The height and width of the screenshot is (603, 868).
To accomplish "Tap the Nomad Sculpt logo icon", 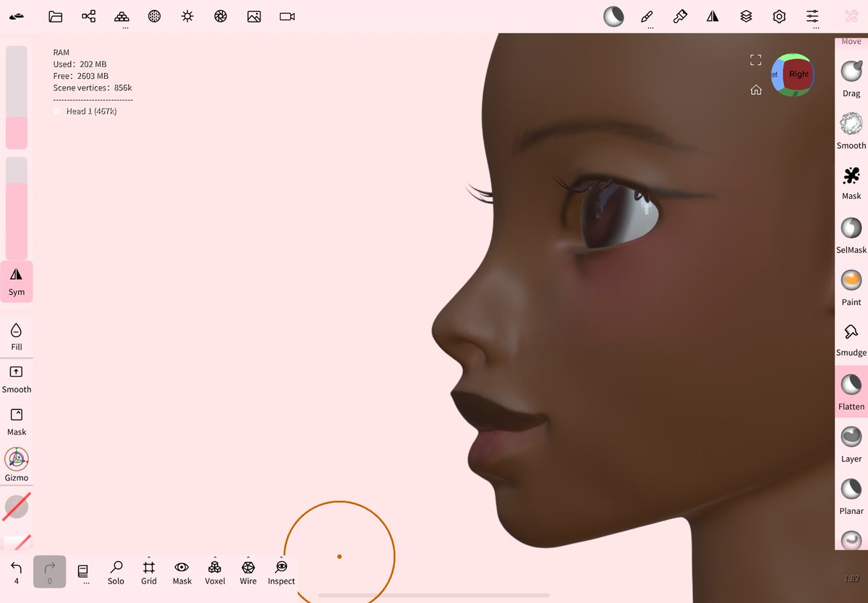I will pos(17,16).
